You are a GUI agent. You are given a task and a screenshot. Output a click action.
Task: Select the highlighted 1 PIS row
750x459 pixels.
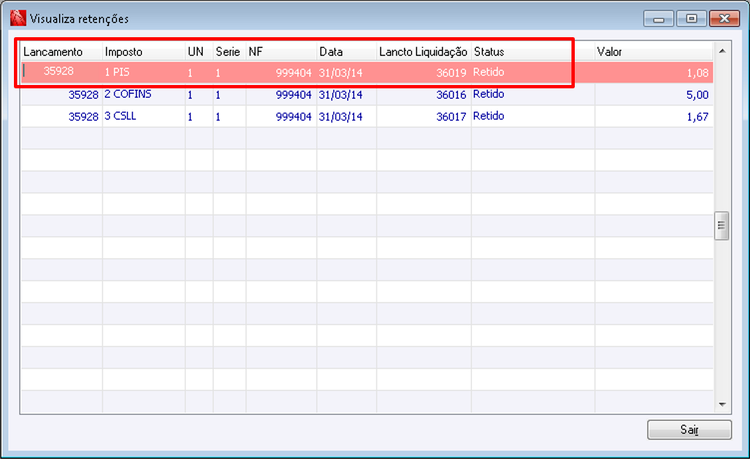[x=367, y=72]
